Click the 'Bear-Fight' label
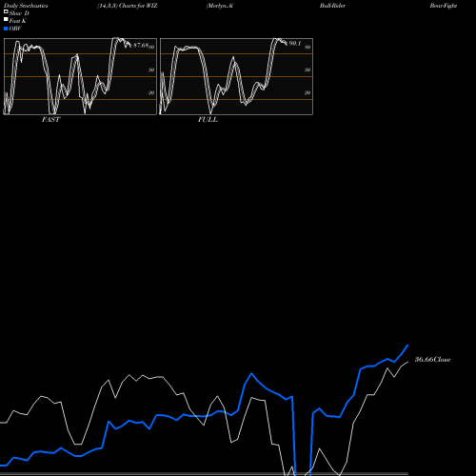The image size is (476, 476). point(444,6)
